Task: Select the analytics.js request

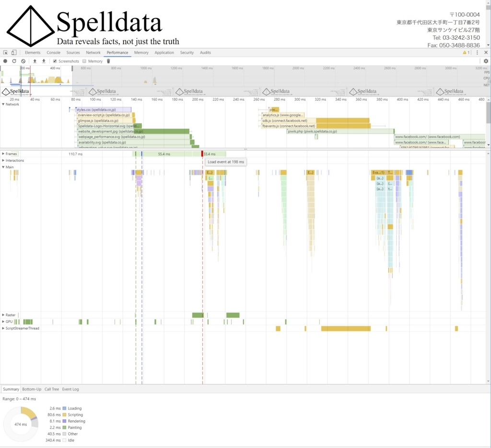Action: click(x=283, y=115)
